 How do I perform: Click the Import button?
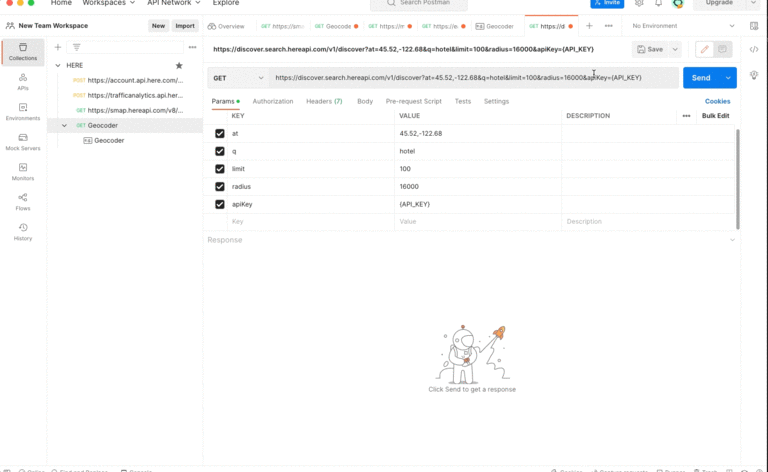(185, 26)
